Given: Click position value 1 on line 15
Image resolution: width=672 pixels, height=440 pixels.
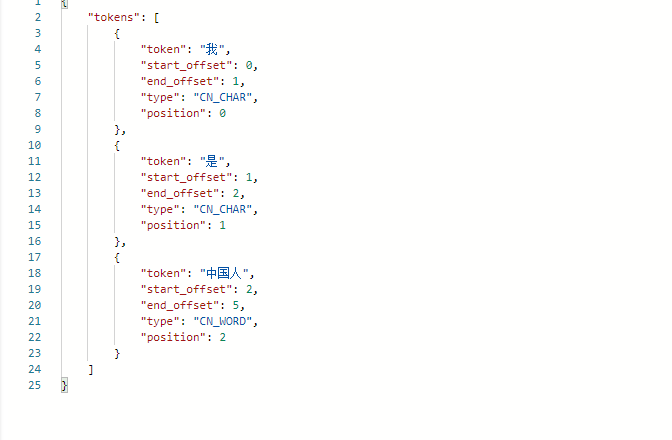Looking at the screenshot, I should (222, 225).
